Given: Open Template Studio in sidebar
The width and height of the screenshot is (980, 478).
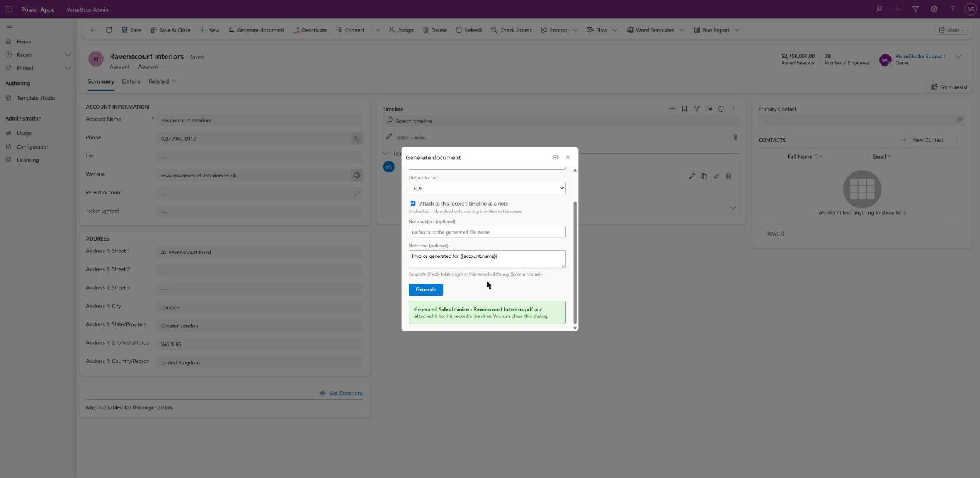Looking at the screenshot, I should (x=36, y=98).
